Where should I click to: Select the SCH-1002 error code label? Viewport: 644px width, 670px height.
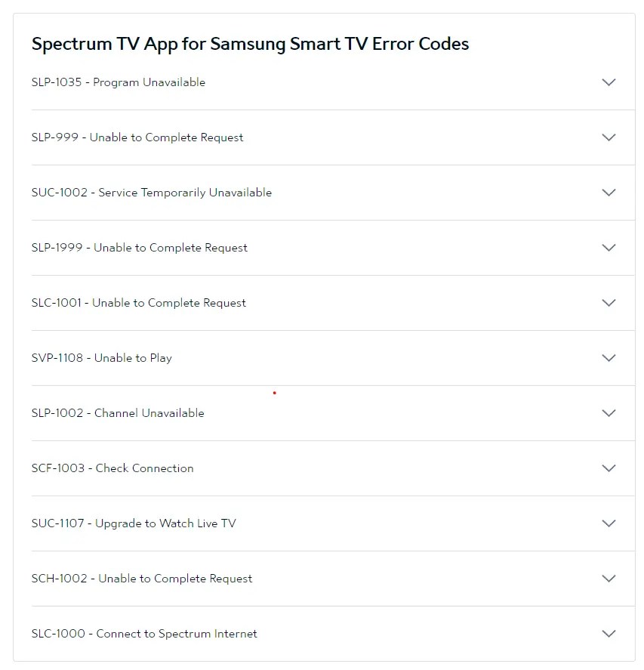pos(140,579)
